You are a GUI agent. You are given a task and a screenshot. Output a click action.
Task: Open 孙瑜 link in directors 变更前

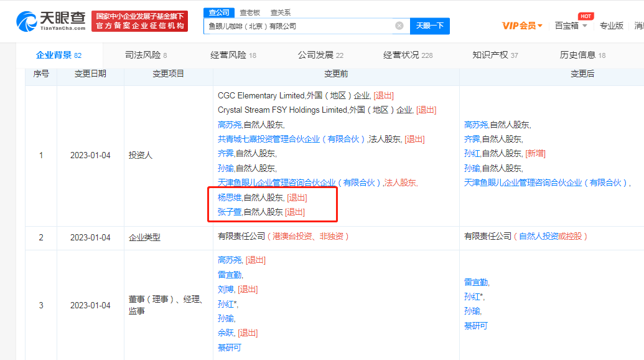point(225,318)
